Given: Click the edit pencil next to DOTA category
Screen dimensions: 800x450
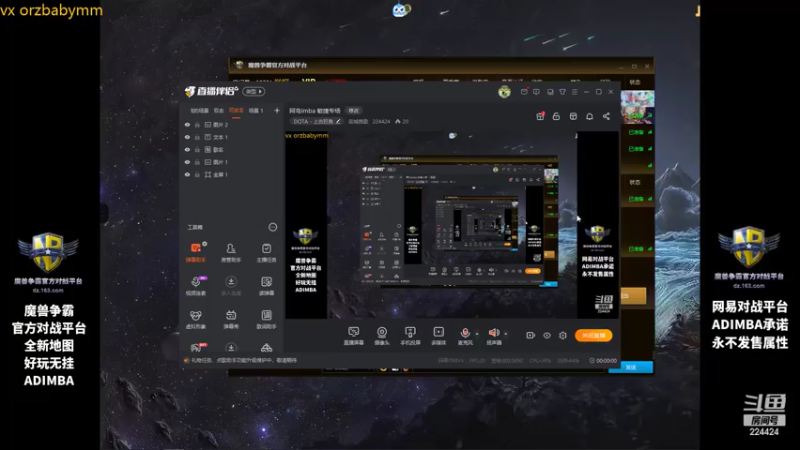Looking at the screenshot, I should point(338,121).
